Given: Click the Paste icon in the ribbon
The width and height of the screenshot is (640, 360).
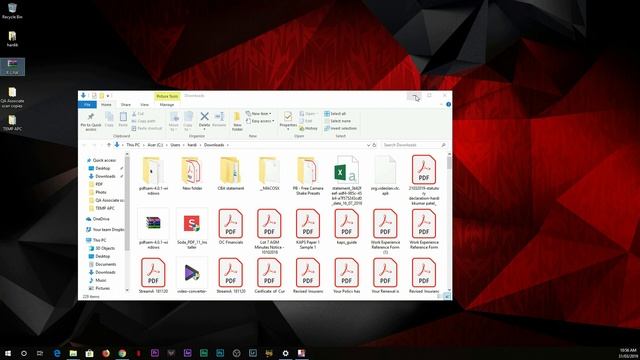Looking at the screenshot, I should (x=123, y=118).
